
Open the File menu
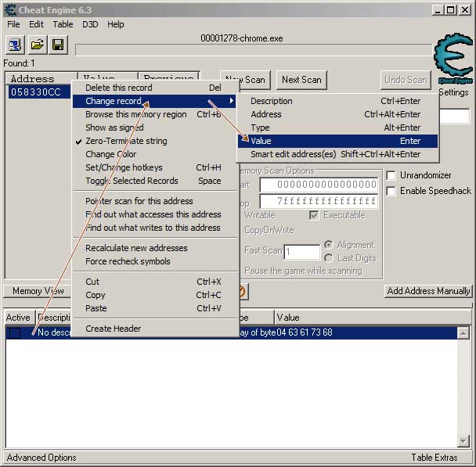click(x=13, y=24)
